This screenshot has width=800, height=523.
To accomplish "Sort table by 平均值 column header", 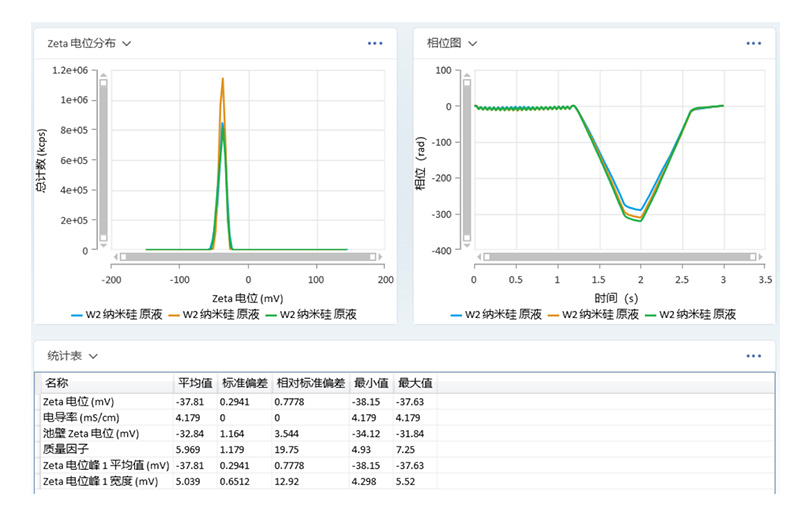I will click(195, 382).
